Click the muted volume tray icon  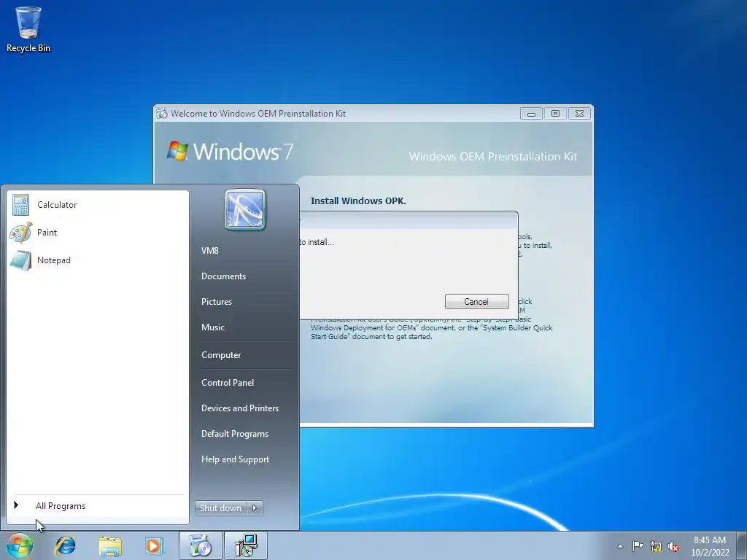tap(673, 547)
